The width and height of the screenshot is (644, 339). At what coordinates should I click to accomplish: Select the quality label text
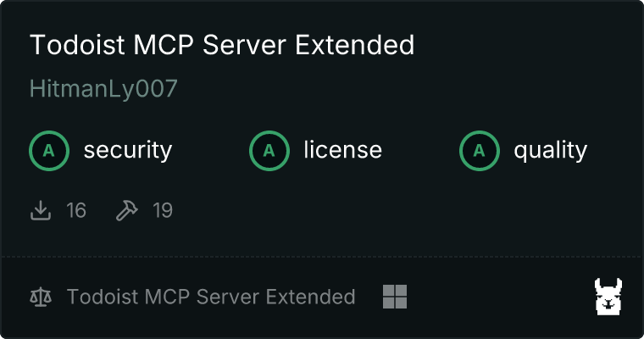[x=550, y=150]
